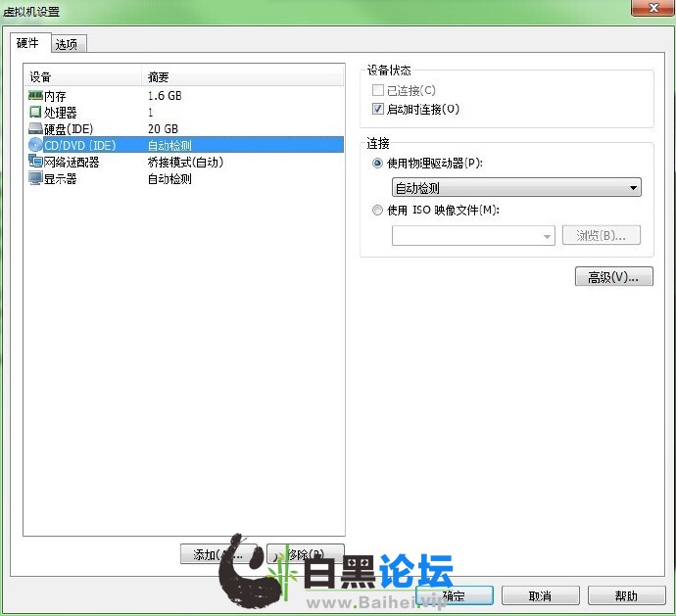Select the 显示器 row text

click(61, 178)
